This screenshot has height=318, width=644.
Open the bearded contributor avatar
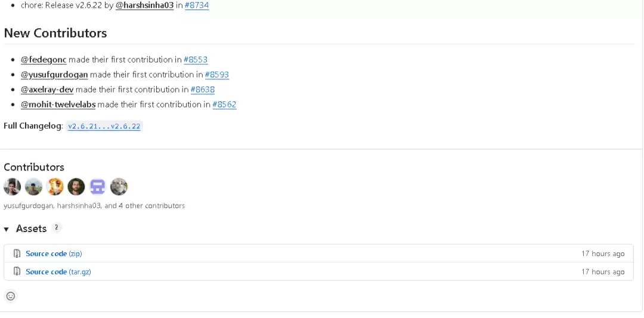[76, 187]
